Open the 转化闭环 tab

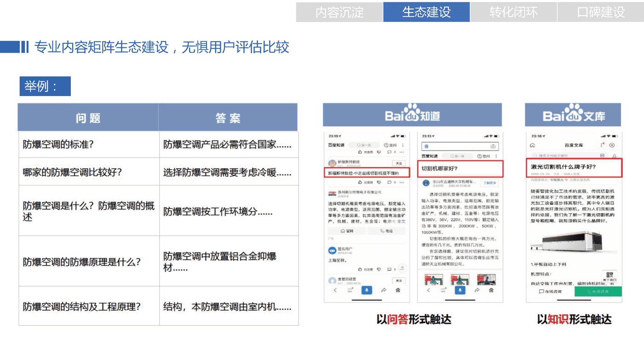(513, 12)
